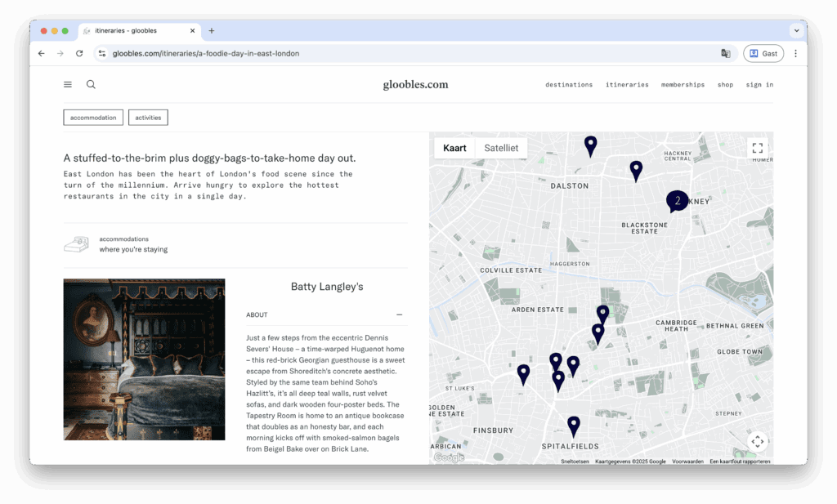
Task: Click the northernmost map pin above Dalston
Action: point(590,145)
